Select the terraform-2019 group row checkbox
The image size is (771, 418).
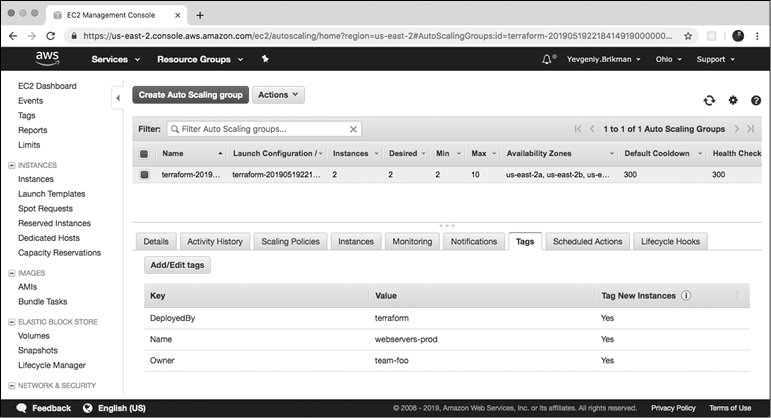point(144,174)
